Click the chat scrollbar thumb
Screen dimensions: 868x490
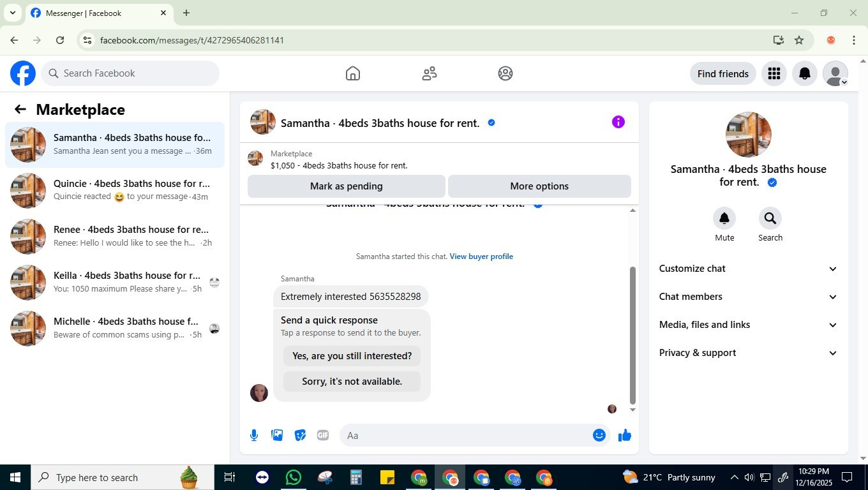click(632, 336)
